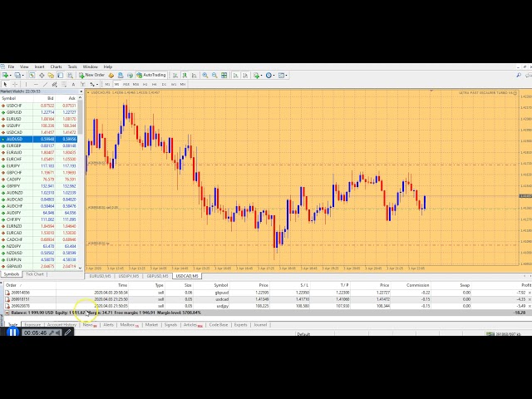This screenshot has height=399, width=532.
Task: Pause the screen recording
Action: [x=13, y=332]
